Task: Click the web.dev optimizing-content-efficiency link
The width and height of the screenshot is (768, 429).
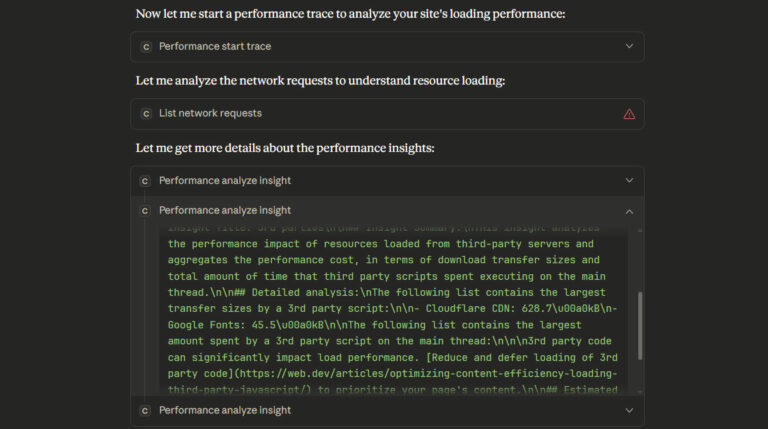Action: point(400,374)
